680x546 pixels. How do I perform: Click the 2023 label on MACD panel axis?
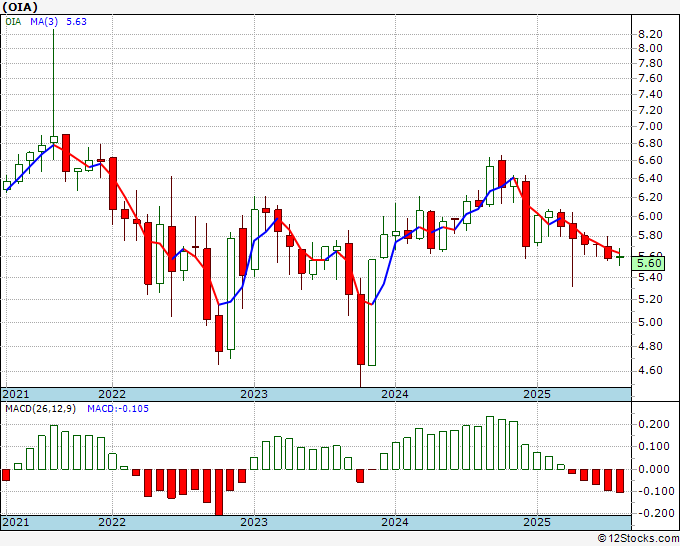tap(254, 522)
